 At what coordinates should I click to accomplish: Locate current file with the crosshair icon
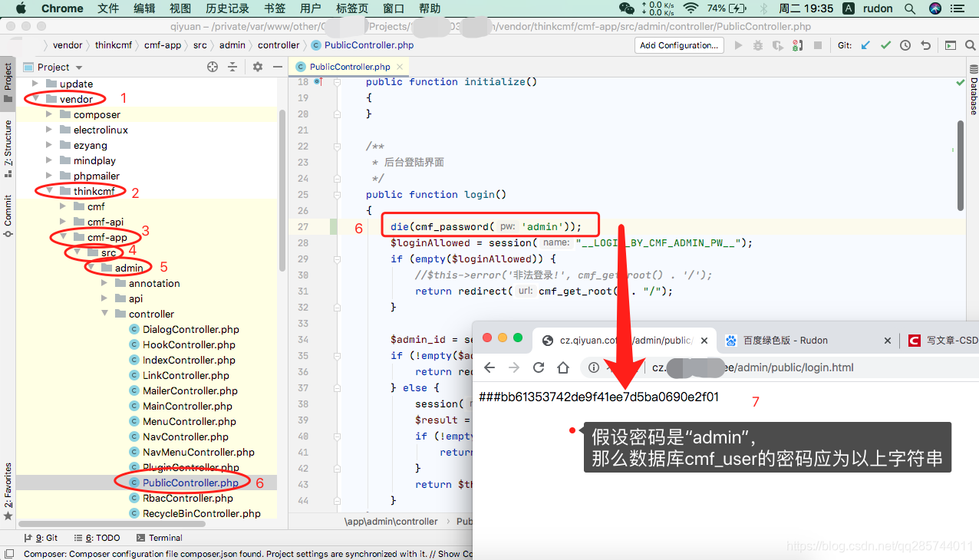pyautogui.click(x=212, y=67)
